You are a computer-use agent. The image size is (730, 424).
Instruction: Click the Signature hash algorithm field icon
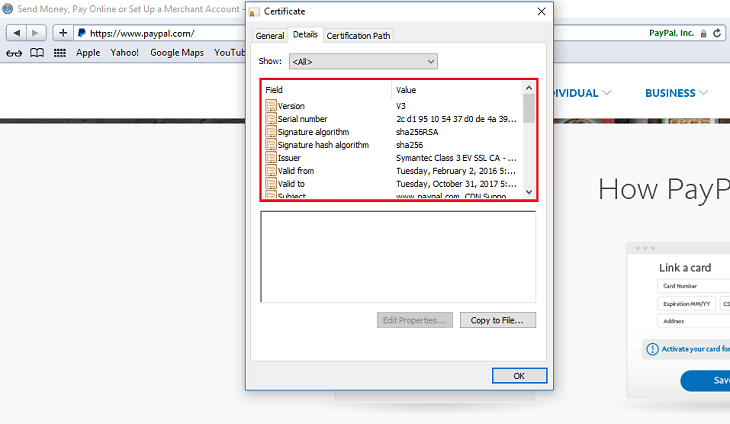pyautogui.click(x=271, y=145)
